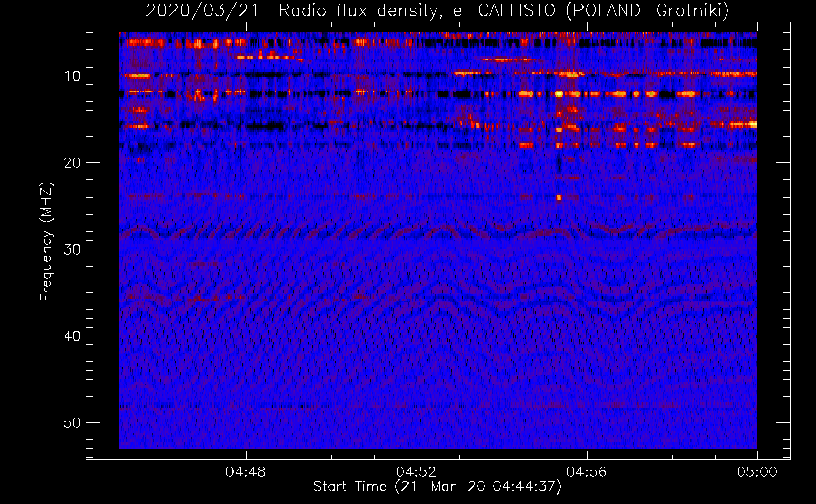Click the plot title 'Radio flux density, e-CALLISTO (POLAND-Grotniki)'
The height and width of the screenshot is (504, 816).
click(503, 10)
